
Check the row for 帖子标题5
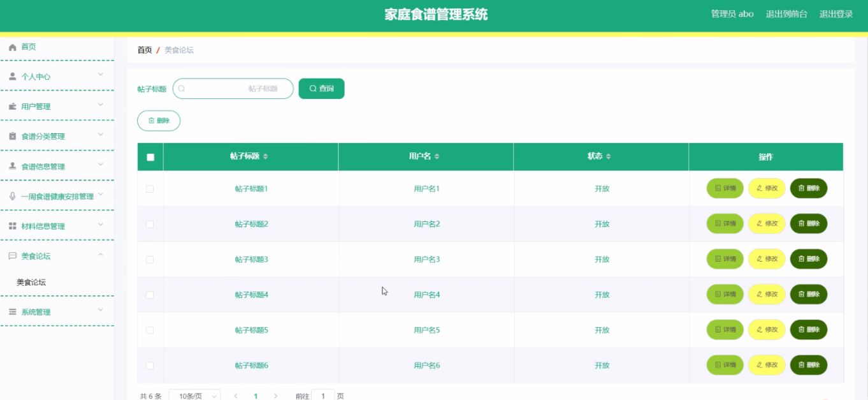[150, 330]
